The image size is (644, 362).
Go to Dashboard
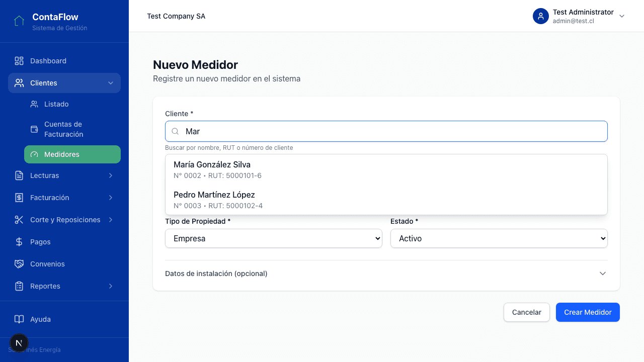(x=64, y=61)
